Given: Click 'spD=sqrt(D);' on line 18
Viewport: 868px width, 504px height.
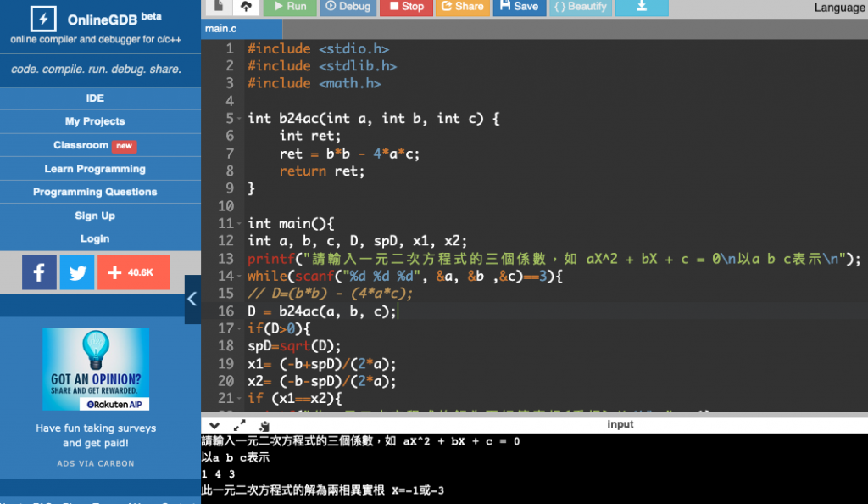Looking at the screenshot, I should tap(294, 346).
